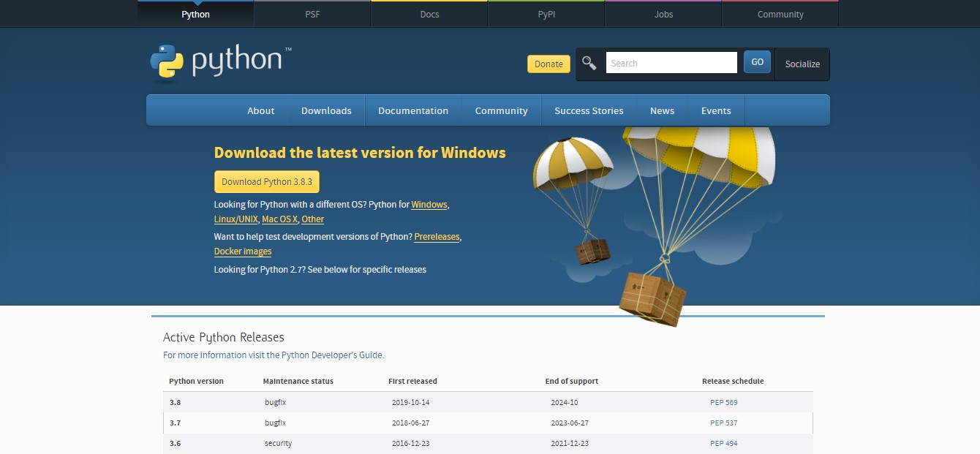Click the Donate button
The width and height of the screenshot is (980, 454).
point(549,64)
